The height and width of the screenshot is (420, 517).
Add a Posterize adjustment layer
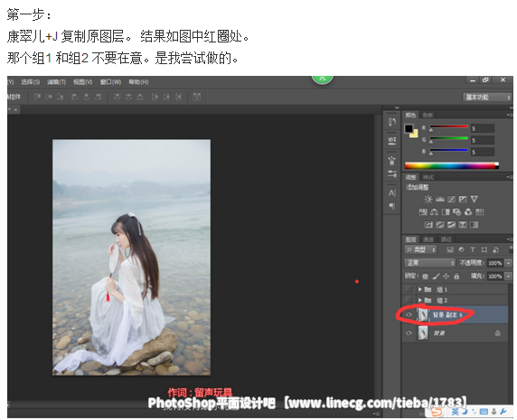440,225
